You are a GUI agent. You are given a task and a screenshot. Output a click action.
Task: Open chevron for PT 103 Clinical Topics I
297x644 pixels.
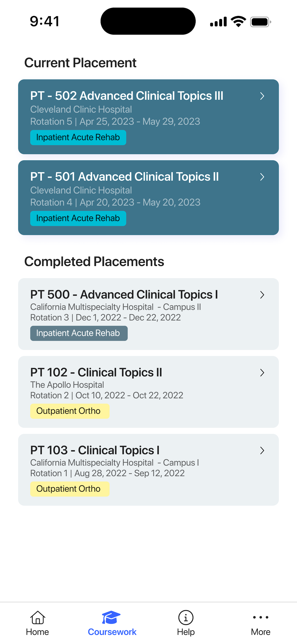(x=262, y=450)
